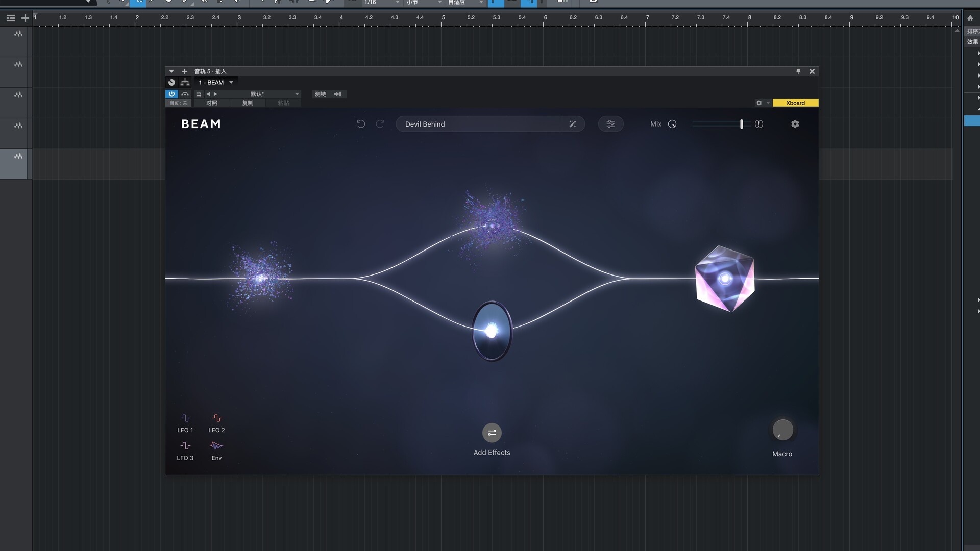Open BEAM settings gear
Viewport: 980px width, 551px height.
tap(795, 124)
